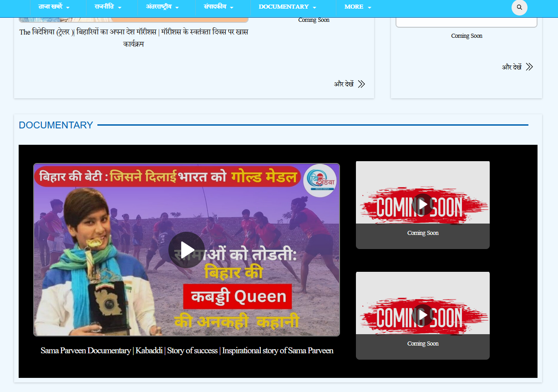Open Sama Parveen Documentary title link
The image size is (558, 392).
[x=187, y=351]
